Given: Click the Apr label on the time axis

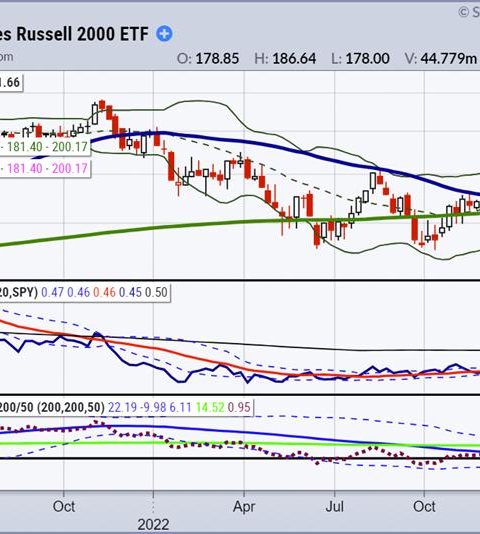Looking at the screenshot, I should [244, 507].
